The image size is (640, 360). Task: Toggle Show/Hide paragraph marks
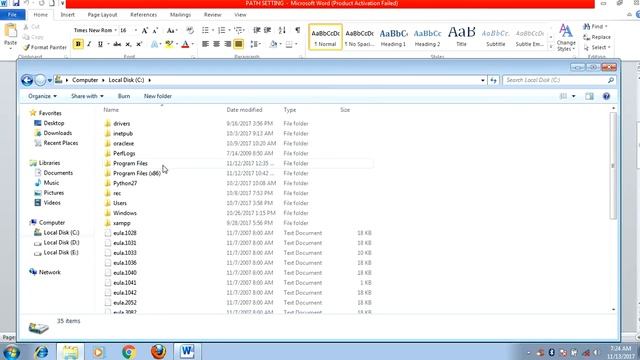[298, 30]
